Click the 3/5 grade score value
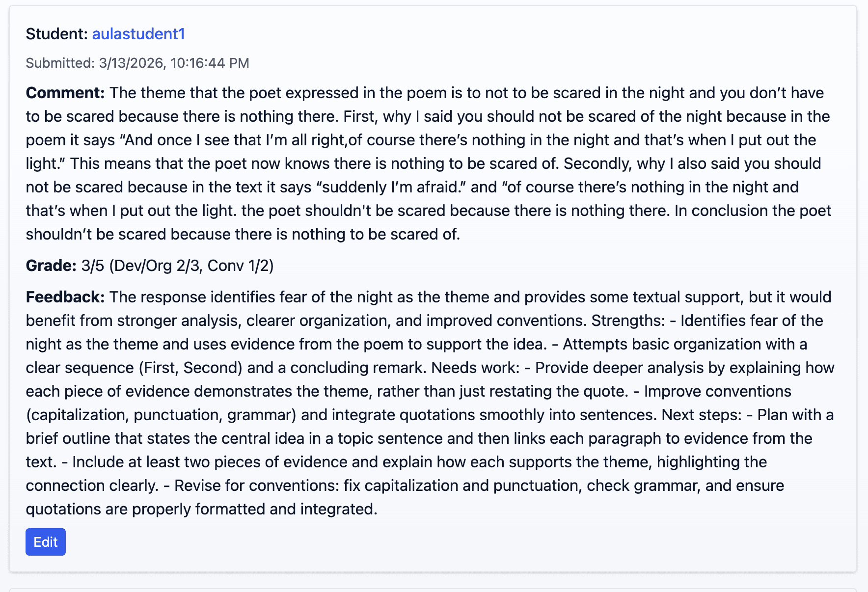 92,266
